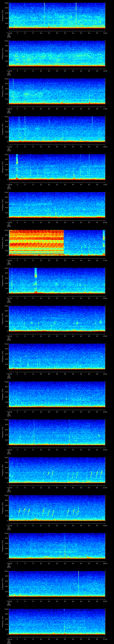The width and height of the screenshot is (114, 644).
Task: Click the 27:00 end time label
Action: pyautogui.click(x=105, y=487)
